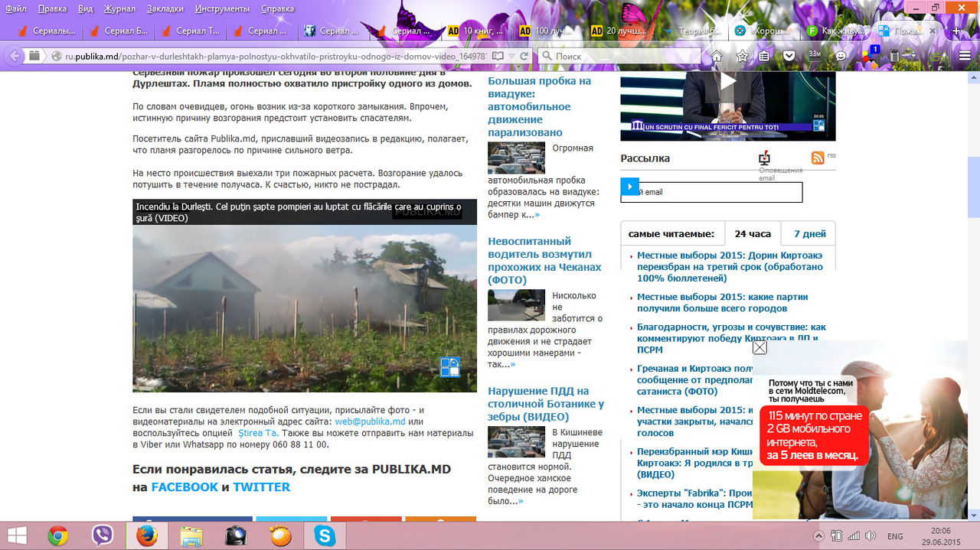Open the Вид menu

pyautogui.click(x=86, y=8)
